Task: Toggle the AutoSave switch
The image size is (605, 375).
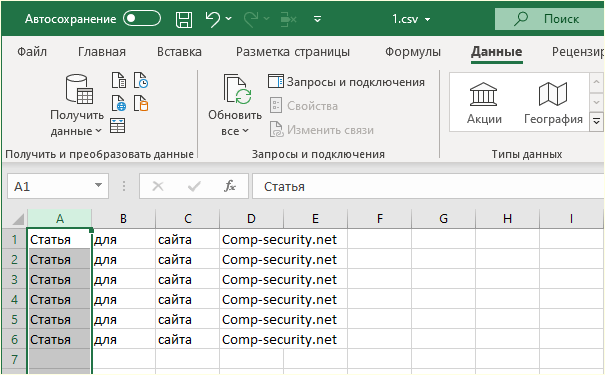Action: pos(142,19)
